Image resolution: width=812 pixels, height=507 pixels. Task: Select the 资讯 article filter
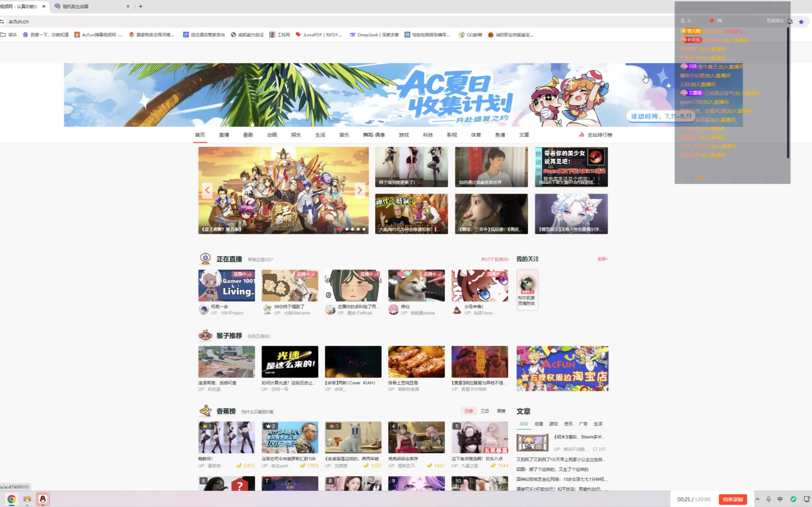(568, 423)
